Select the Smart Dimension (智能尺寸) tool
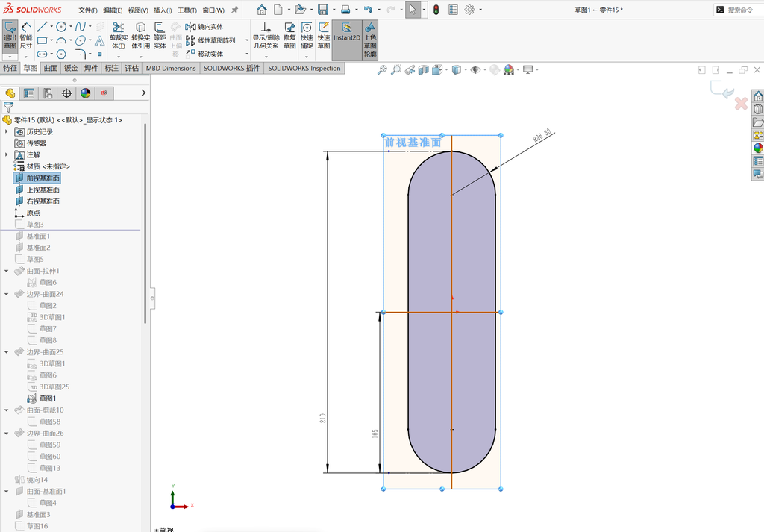The image size is (764, 532). (26, 36)
